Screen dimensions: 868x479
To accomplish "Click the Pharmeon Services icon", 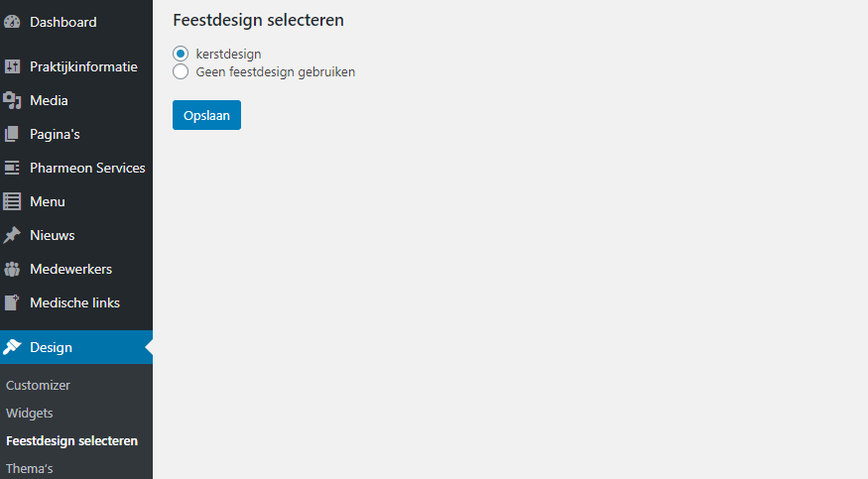I will [x=12, y=168].
